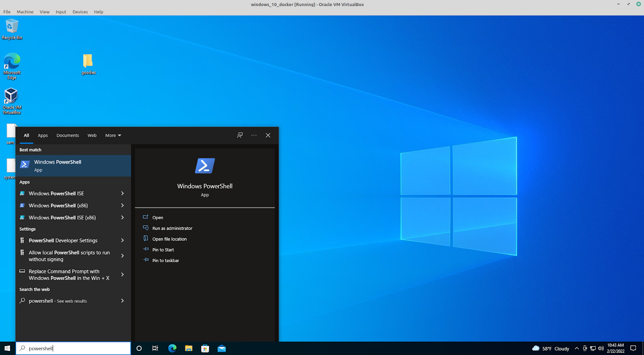Open the VirtualBox File menu

pyautogui.click(x=7, y=12)
